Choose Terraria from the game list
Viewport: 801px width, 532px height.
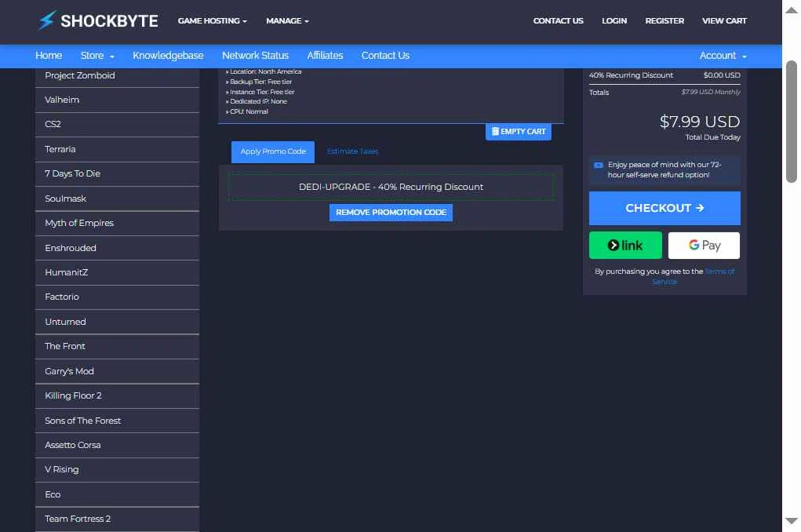pyautogui.click(x=117, y=150)
